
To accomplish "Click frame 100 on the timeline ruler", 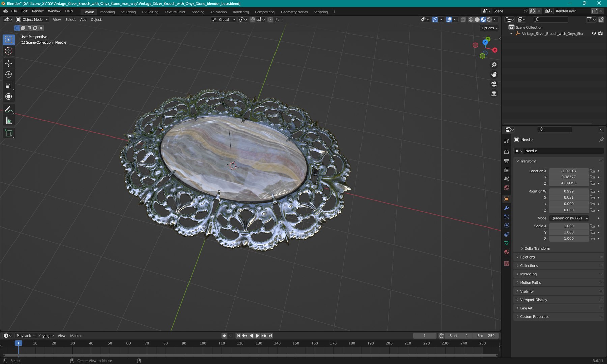I will 203,343.
